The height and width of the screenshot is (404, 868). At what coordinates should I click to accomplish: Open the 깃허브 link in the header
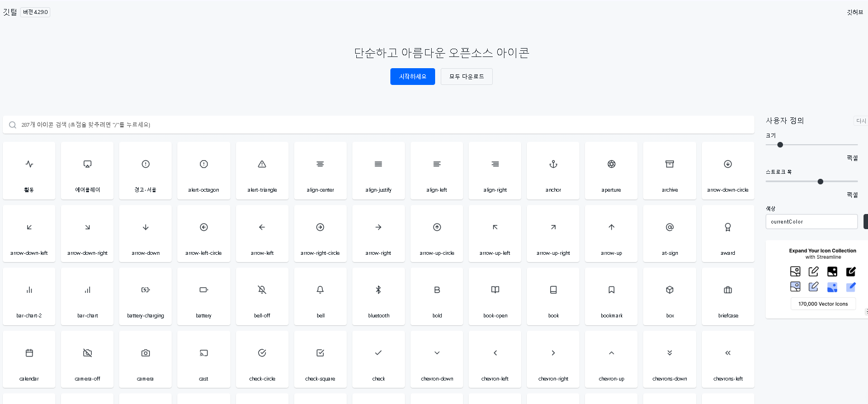pyautogui.click(x=855, y=12)
